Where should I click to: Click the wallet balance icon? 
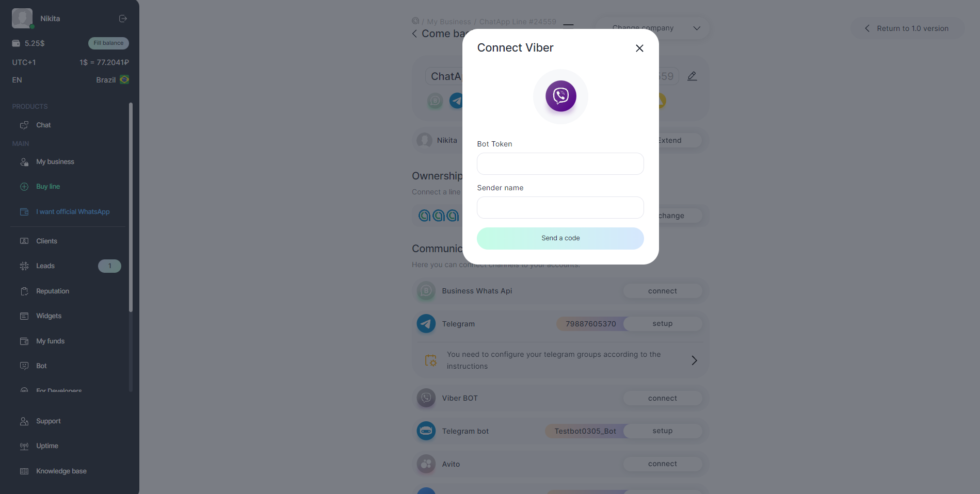(x=16, y=43)
